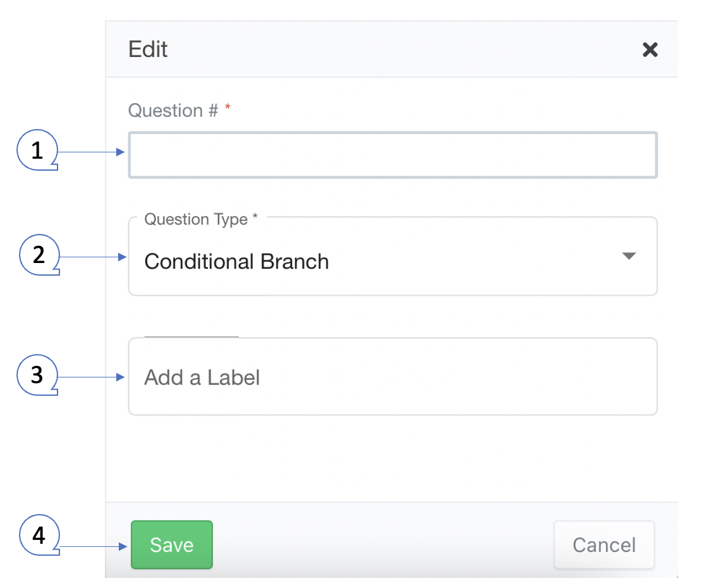Click the Edit dialog title
The image size is (704, 588).
(x=147, y=49)
